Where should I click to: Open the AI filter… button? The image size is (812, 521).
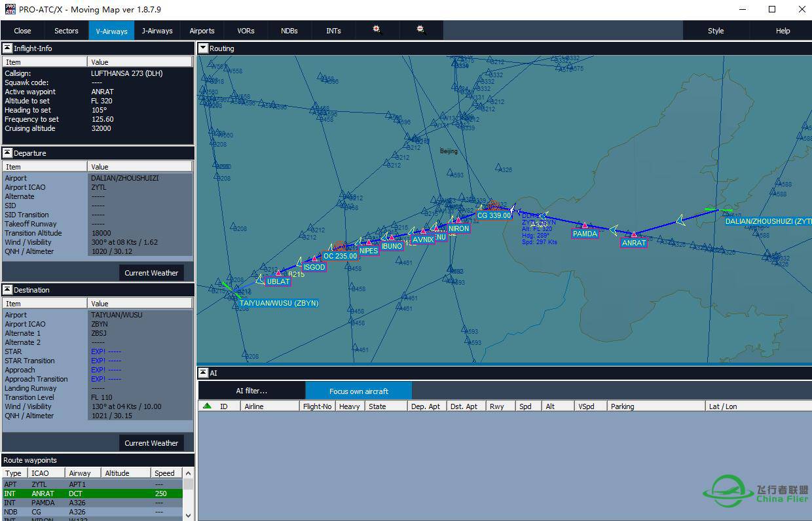click(x=251, y=391)
